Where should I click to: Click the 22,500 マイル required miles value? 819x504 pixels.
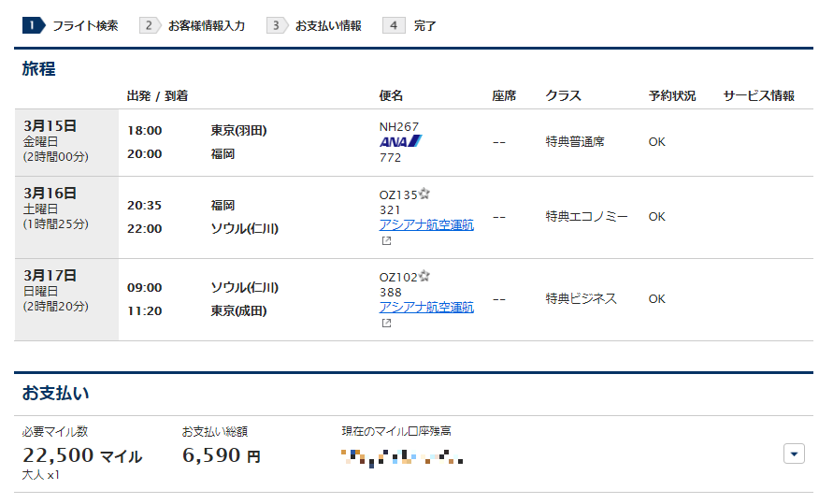pyautogui.click(x=82, y=456)
